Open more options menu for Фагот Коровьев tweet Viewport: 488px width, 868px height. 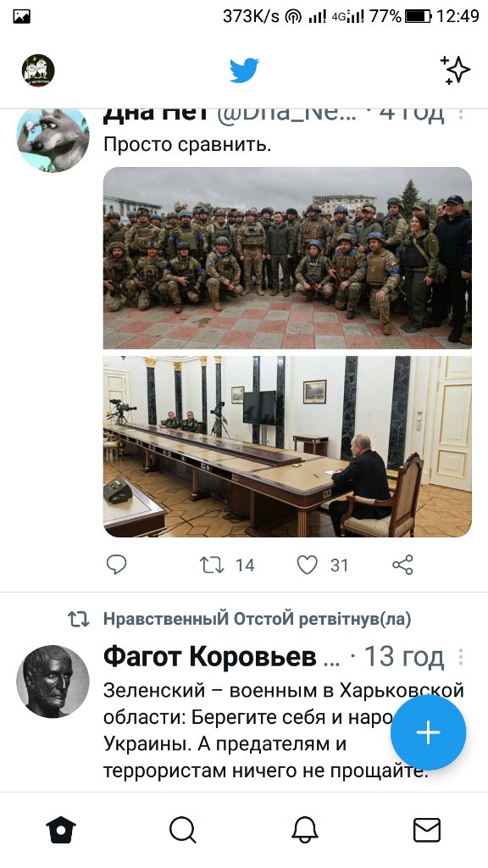461,657
